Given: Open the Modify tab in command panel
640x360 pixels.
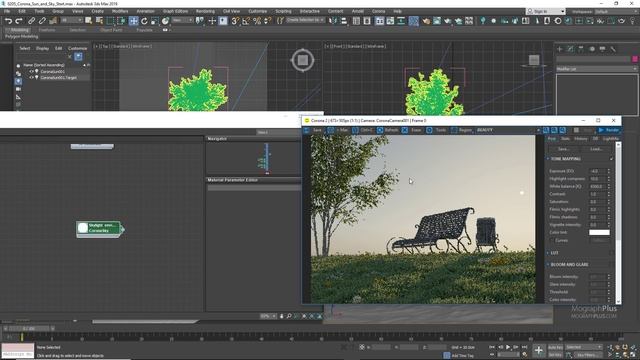Looking at the screenshot, I should click(570, 49).
